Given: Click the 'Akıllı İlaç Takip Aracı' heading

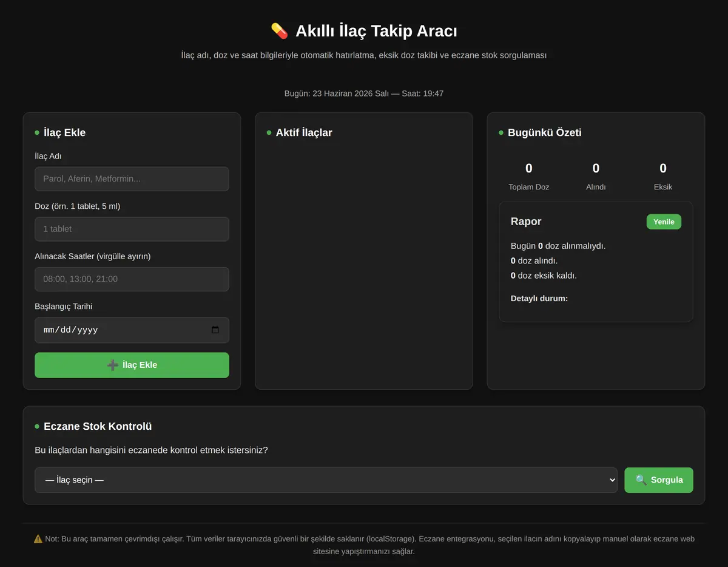Looking at the screenshot, I should coord(376,31).
